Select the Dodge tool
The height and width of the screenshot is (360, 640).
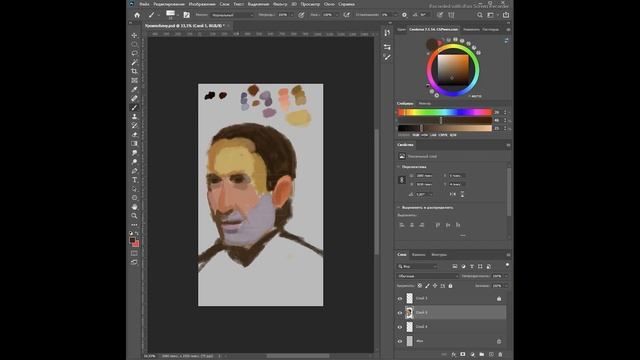[x=134, y=162]
